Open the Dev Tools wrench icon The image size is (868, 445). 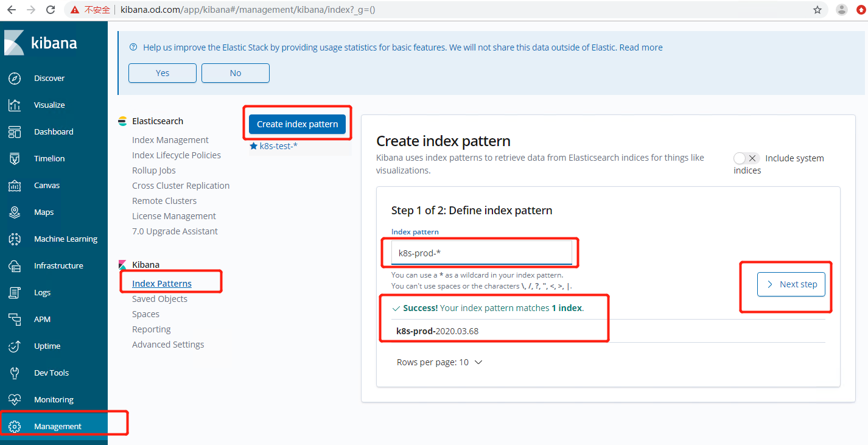15,373
